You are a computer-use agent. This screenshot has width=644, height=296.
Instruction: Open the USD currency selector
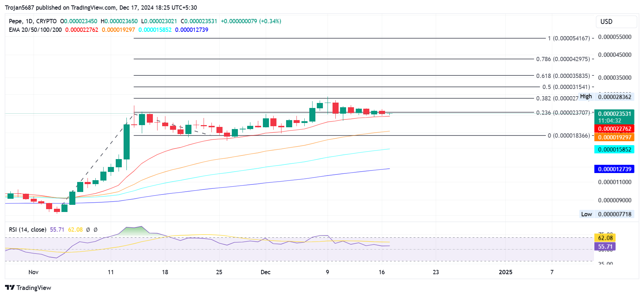pyautogui.click(x=616, y=21)
